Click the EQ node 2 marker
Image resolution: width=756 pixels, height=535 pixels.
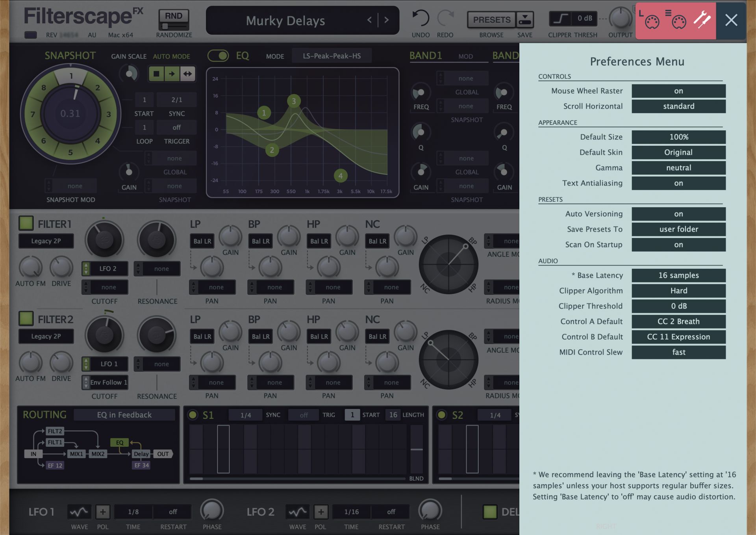[272, 150]
